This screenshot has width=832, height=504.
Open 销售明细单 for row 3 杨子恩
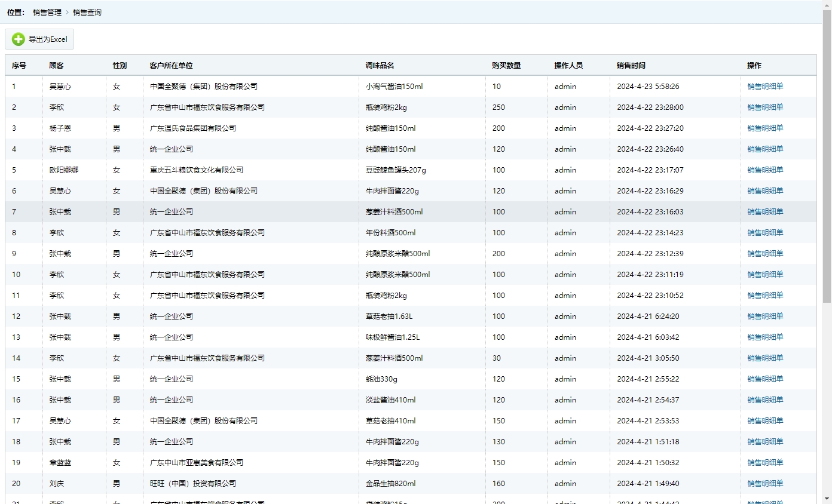tap(764, 128)
